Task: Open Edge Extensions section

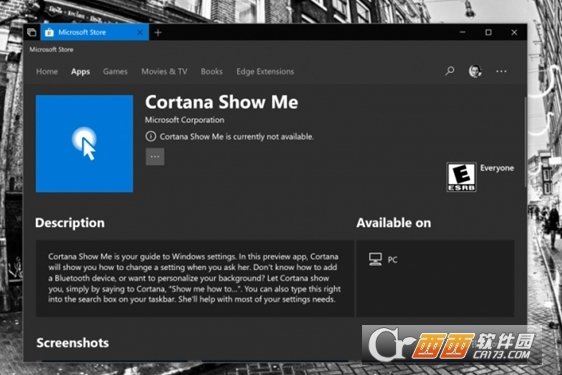Action: point(265,71)
